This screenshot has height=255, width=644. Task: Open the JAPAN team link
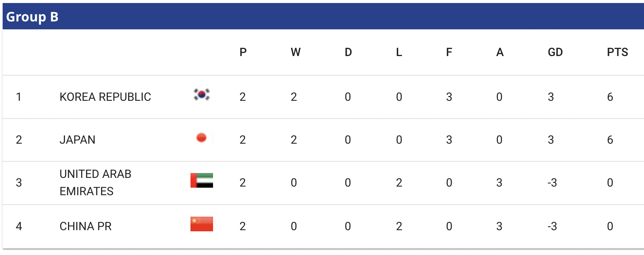[77, 140]
